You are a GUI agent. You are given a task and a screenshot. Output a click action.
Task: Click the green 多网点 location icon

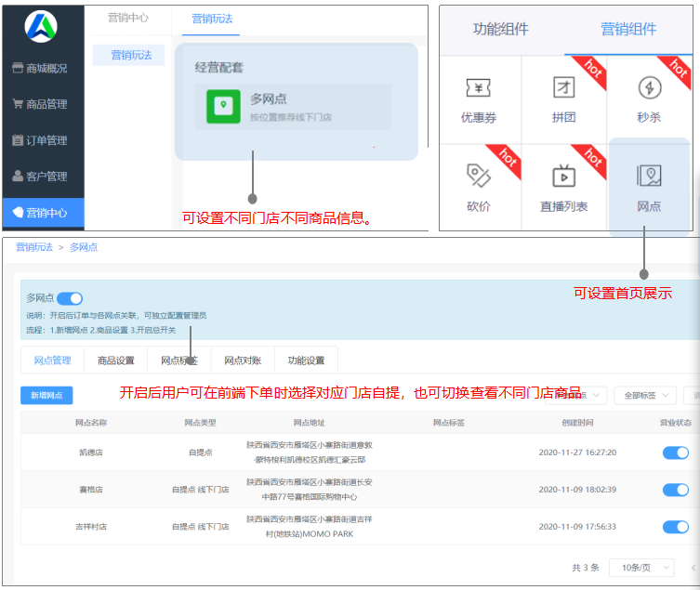coord(223,106)
